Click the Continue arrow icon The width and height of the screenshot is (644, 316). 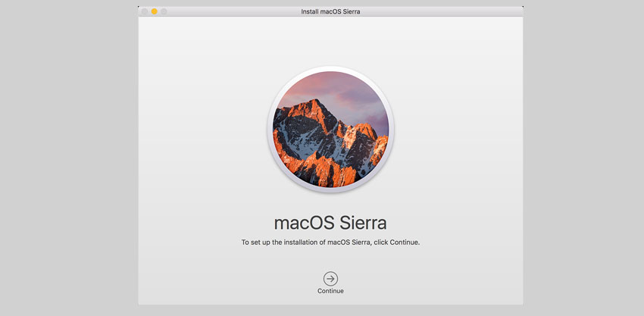click(x=330, y=279)
